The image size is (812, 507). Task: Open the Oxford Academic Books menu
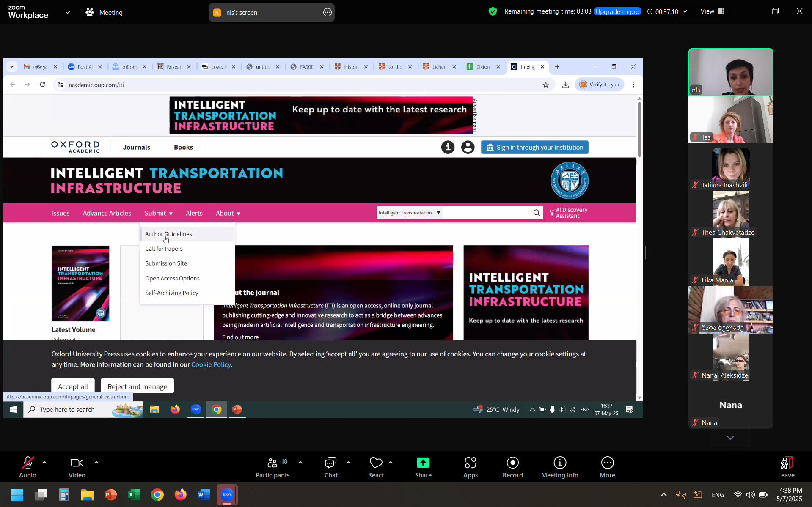(183, 147)
